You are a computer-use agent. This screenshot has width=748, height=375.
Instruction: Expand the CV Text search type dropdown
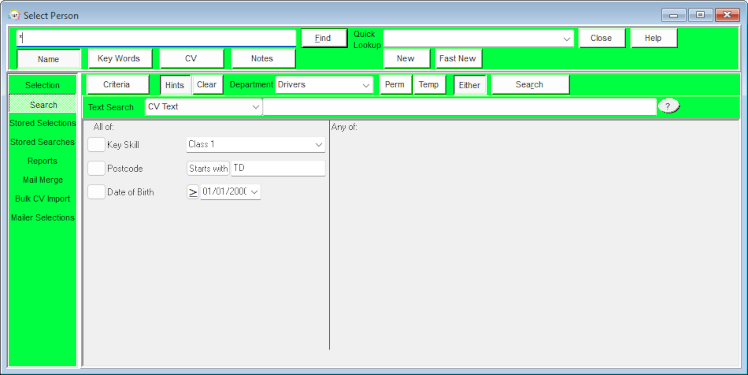[203, 107]
